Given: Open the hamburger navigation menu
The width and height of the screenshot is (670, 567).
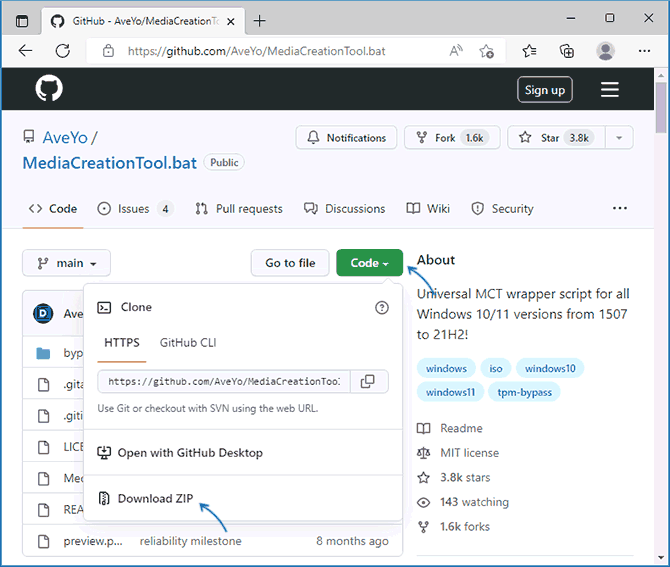Looking at the screenshot, I should [x=609, y=89].
